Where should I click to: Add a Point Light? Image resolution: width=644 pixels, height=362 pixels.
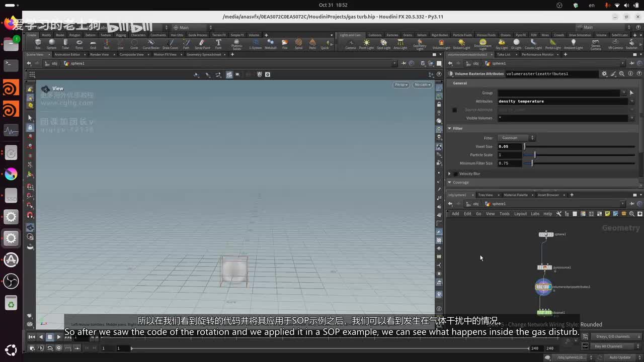coord(366,44)
